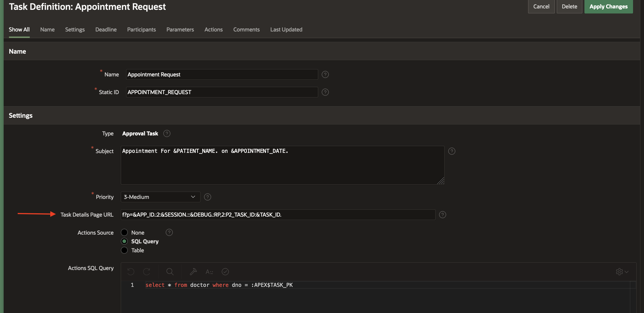Click the Task Details Page URL field
The image size is (644, 313).
pos(278,215)
